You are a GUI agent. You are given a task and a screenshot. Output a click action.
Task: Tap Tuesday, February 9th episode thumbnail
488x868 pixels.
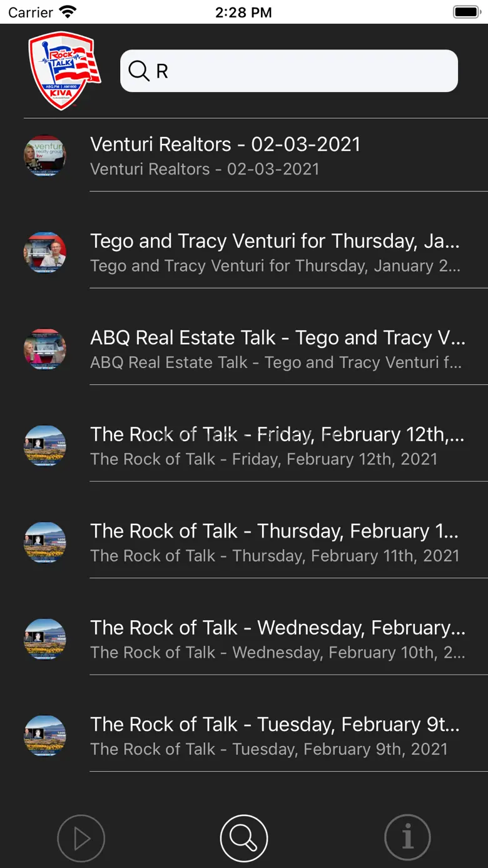pyautogui.click(x=45, y=736)
